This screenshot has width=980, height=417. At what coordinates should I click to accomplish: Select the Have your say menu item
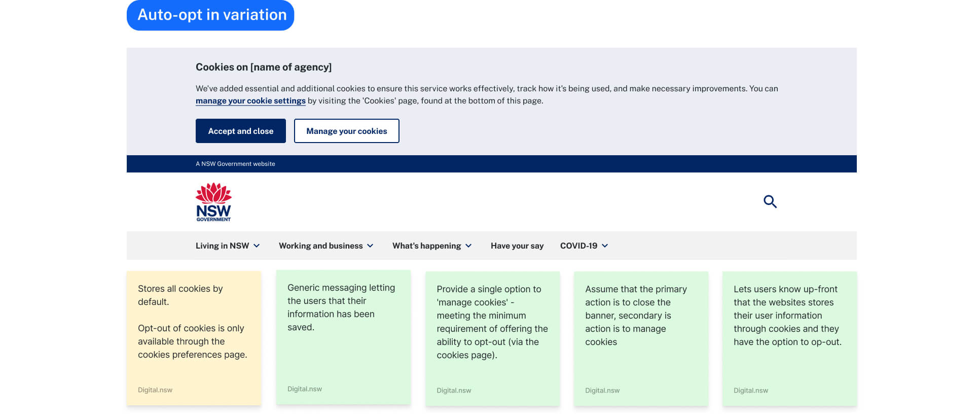click(x=517, y=246)
